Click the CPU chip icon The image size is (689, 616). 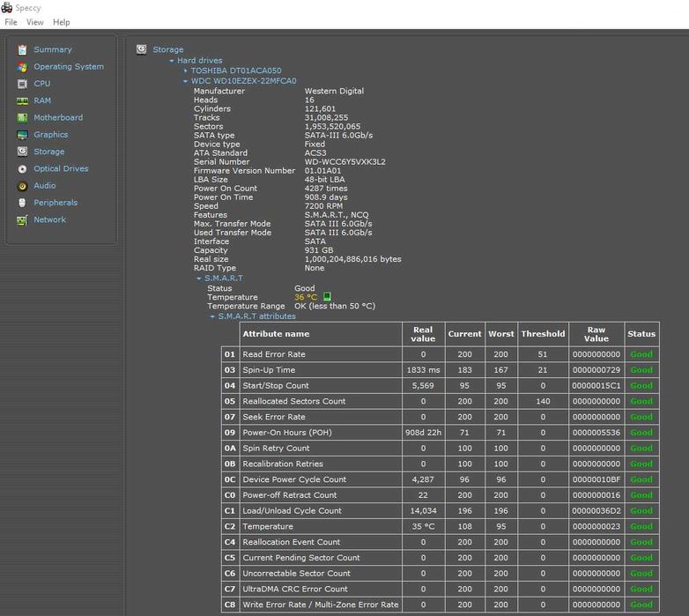22,84
